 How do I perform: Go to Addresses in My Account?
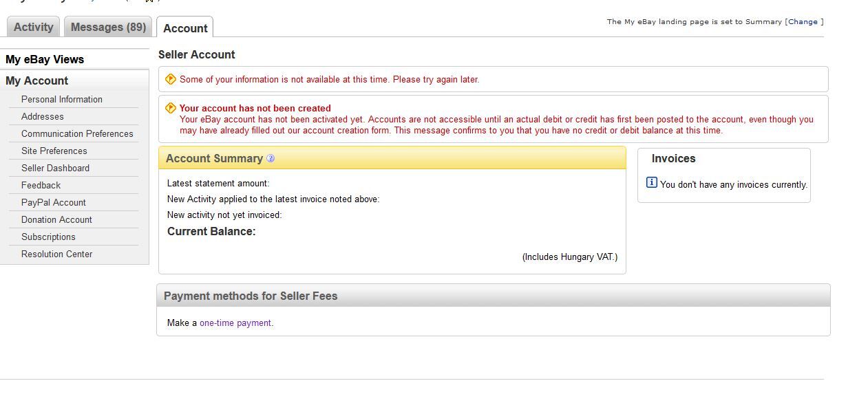pos(43,117)
